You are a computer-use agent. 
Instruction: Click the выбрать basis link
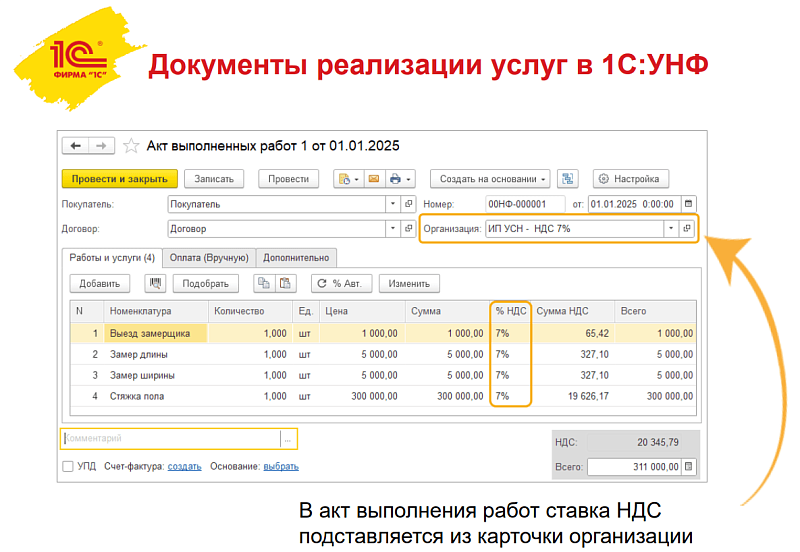point(281,466)
